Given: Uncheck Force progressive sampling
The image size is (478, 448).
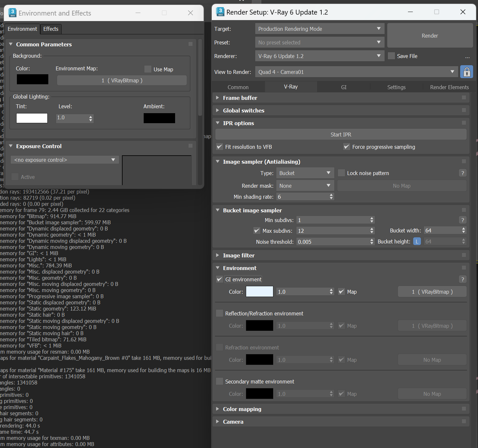Looking at the screenshot, I should pyautogui.click(x=347, y=147).
